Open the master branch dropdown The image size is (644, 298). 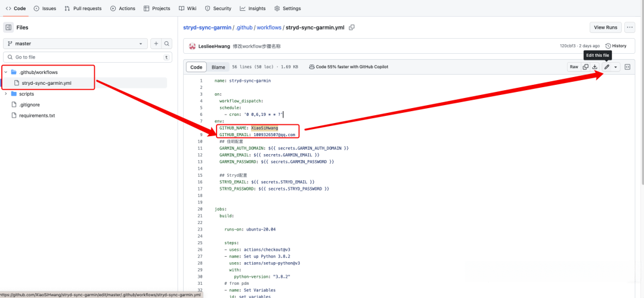(75, 44)
